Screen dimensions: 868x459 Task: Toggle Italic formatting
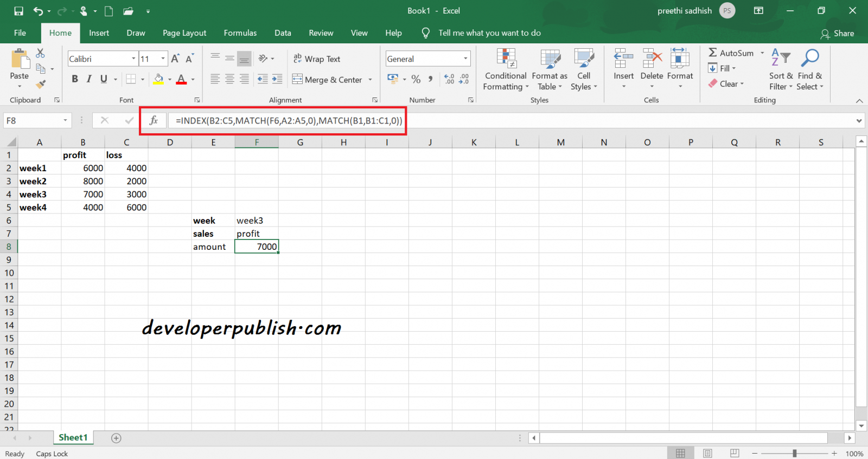click(x=89, y=79)
